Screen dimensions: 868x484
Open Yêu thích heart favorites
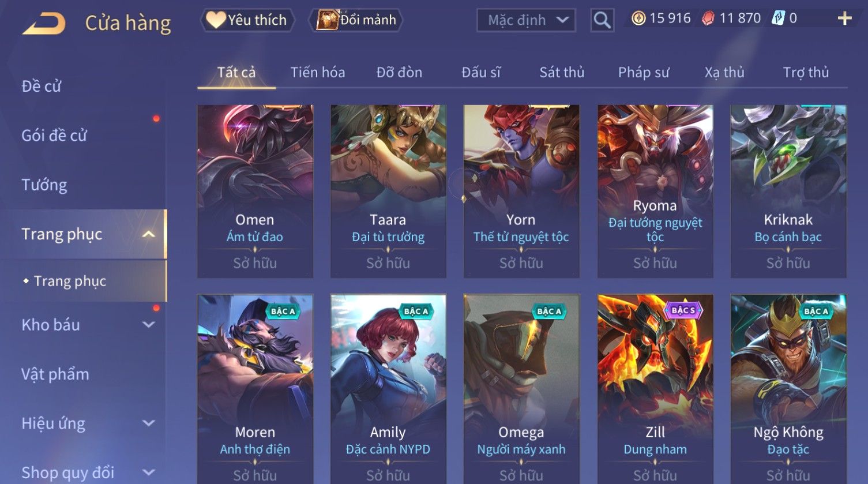pyautogui.click(x=247, y=20)
